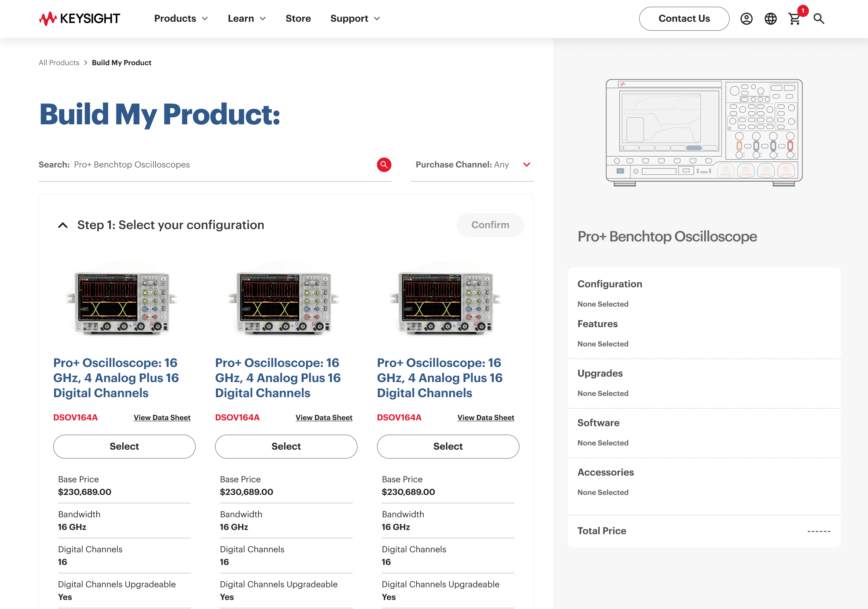The height and width of the screenshot is (609, 868).
Task: Select the second DSOV164A oscilloscope
Action: click(286, 446)
